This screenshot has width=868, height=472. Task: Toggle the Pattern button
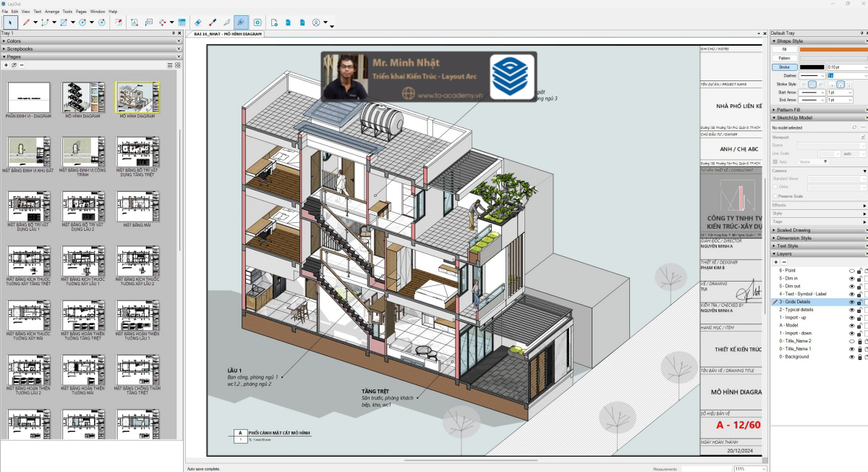point(785,58)
